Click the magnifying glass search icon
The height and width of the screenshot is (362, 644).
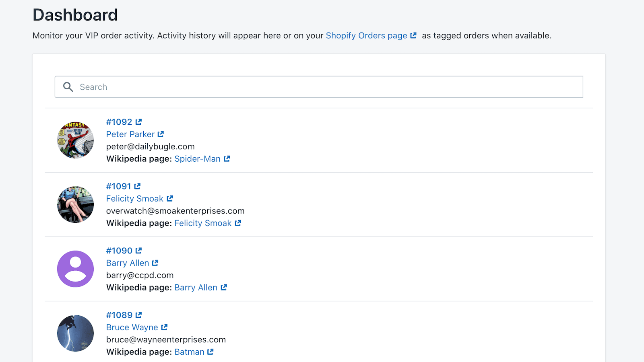[68, 87]
